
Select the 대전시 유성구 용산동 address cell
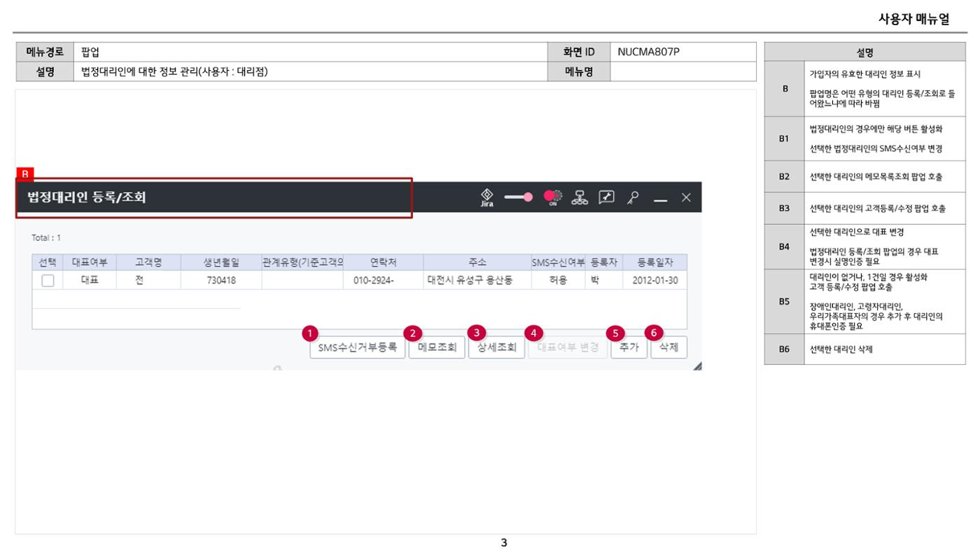tap(477, 280)
